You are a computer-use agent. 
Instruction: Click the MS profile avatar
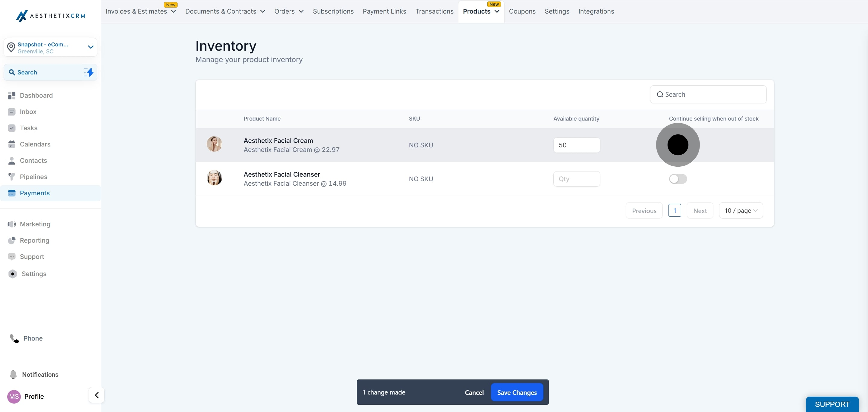point(14,397)
